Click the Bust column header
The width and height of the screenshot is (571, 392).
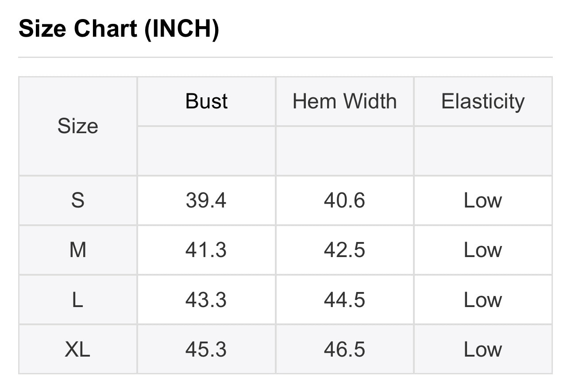click(x=206, y=101)
